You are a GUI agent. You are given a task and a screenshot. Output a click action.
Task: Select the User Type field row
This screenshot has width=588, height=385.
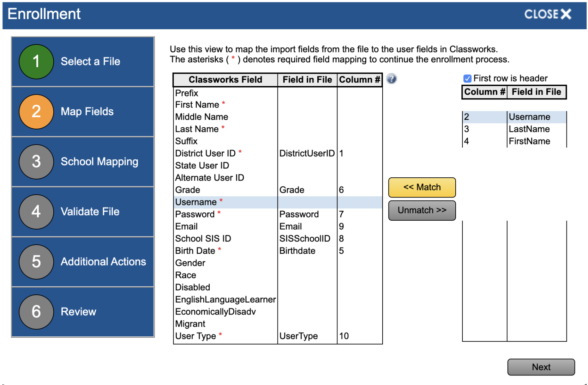(x=278, y=336)
